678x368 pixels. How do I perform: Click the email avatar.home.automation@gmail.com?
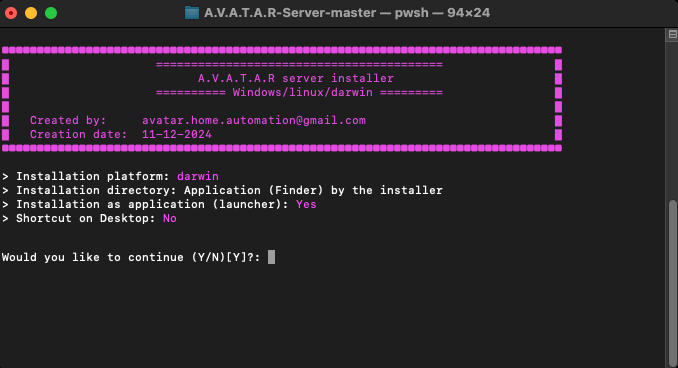click(x=254, y=120)
